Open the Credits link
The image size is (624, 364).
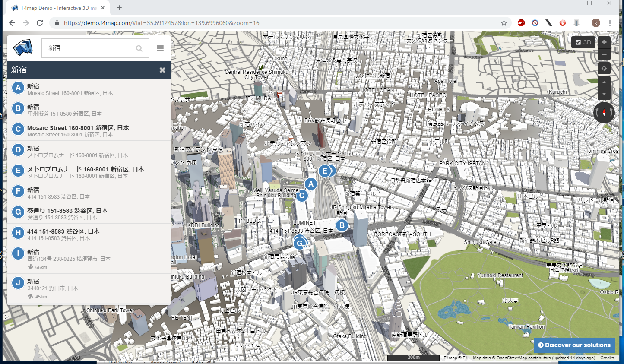coord(607,358)
